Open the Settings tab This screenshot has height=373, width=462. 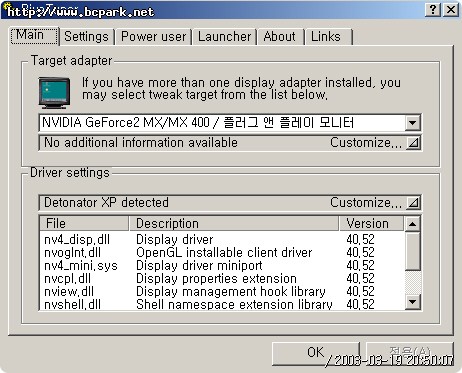coord(86,37)
